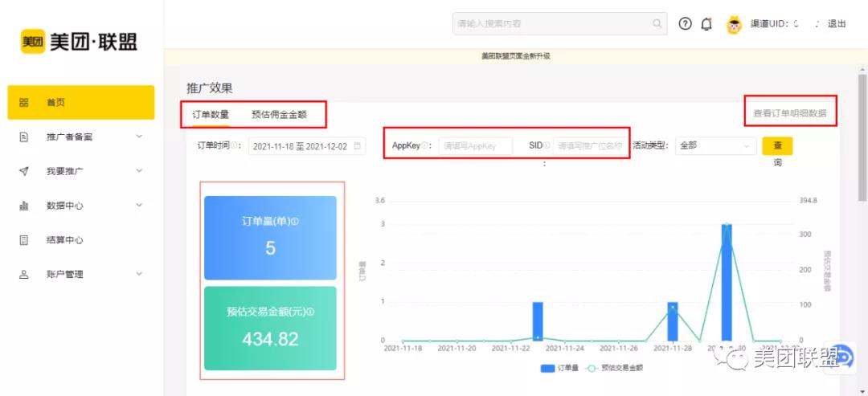Click the yellow 查询 button
The height and width of the screenshot is (396, 868).
777,146
